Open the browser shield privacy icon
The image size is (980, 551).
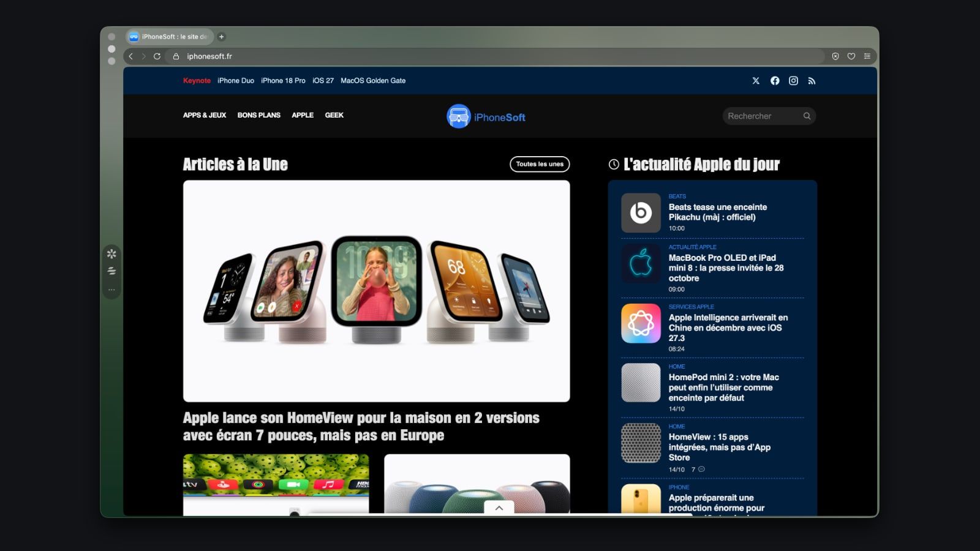[835, 56]
